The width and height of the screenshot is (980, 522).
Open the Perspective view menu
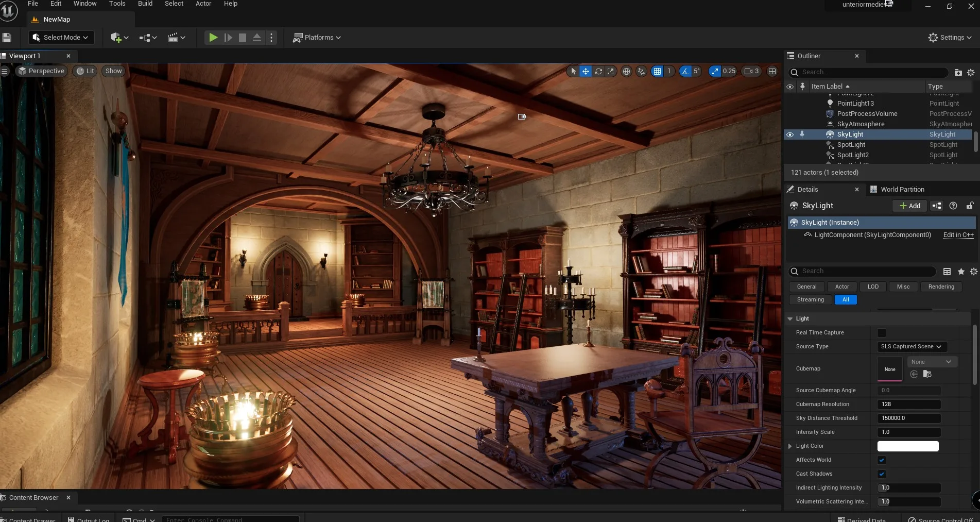point(41,71)
